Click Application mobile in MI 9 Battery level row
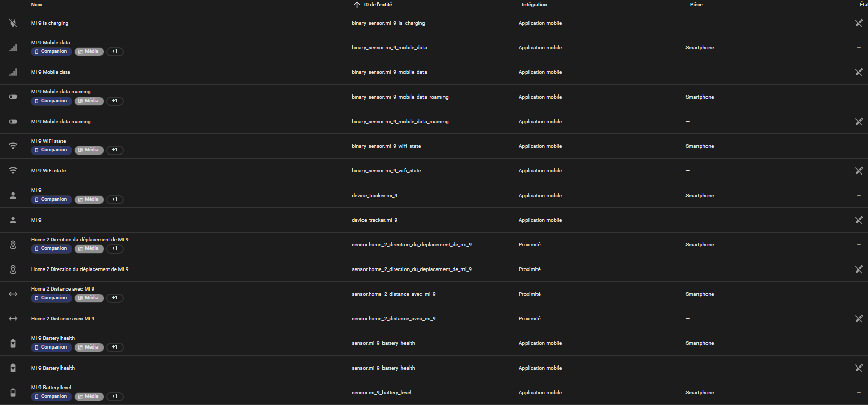Screen dimensions: 868x405 [x=540, y=393]
